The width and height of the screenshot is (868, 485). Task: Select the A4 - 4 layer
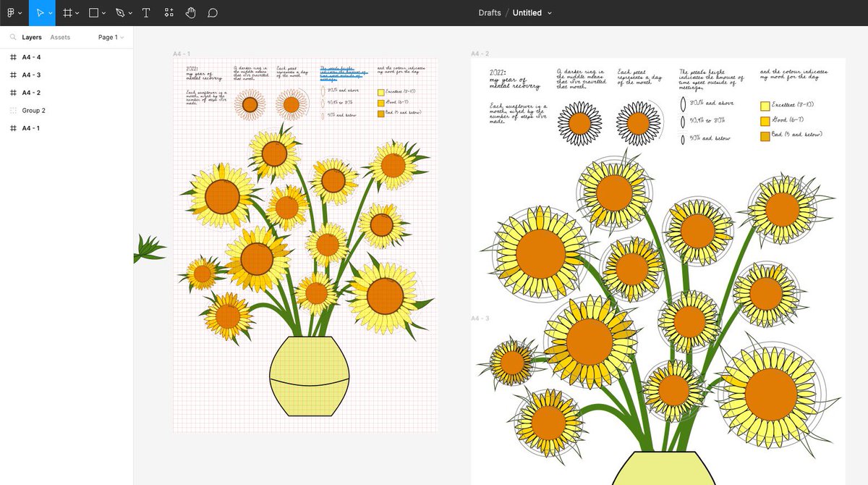tap(67, 57)
